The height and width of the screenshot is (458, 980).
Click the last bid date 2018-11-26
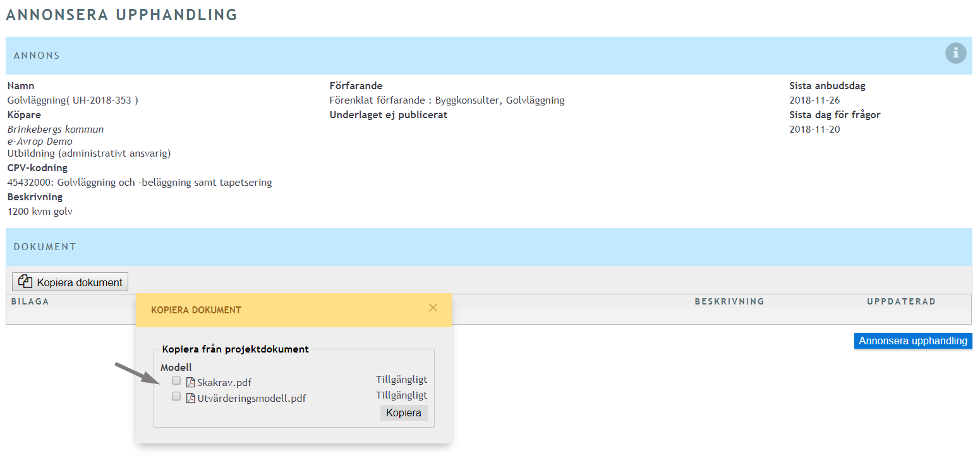coord(814,100)
